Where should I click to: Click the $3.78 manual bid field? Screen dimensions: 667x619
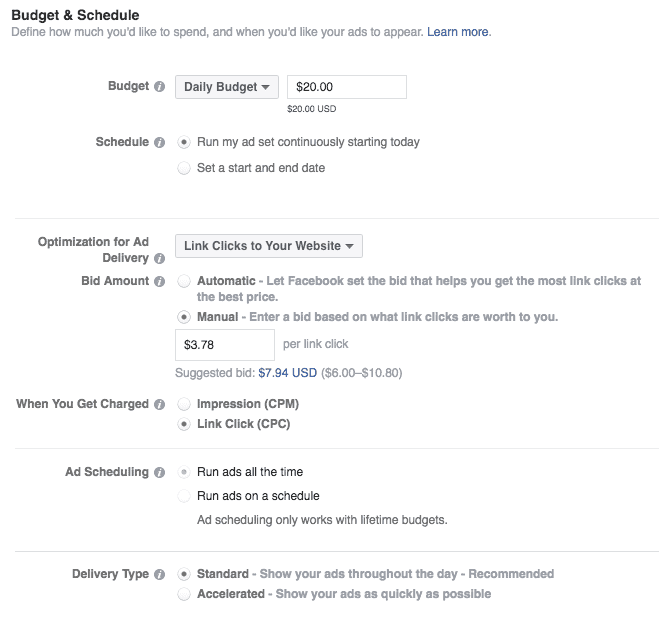(x=224, y=345)
